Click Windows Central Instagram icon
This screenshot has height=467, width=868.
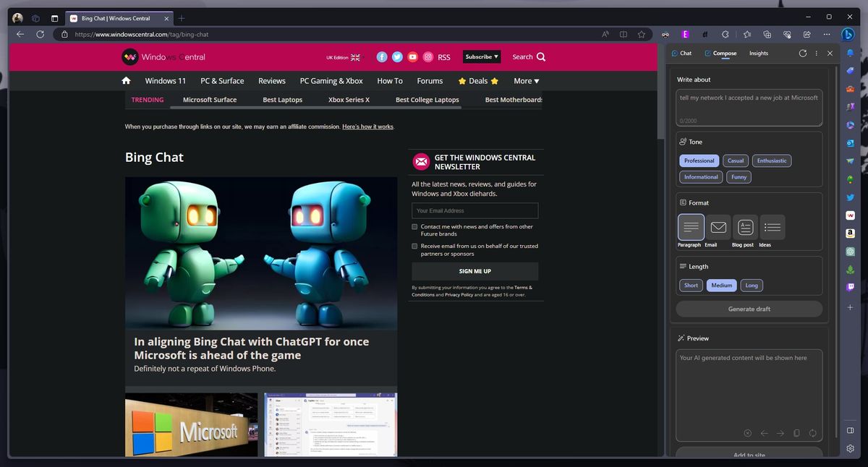pyautogui.click(x=428, y=57)
